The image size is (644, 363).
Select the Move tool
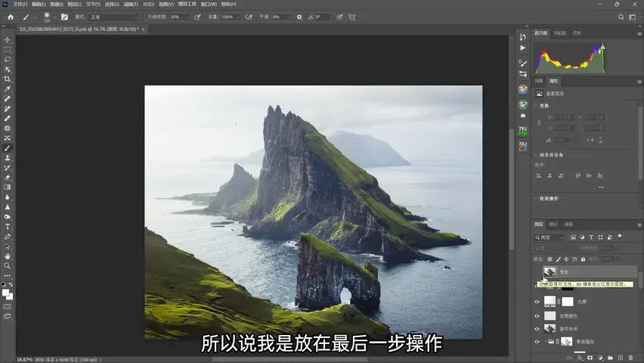(x=8, y=40)
